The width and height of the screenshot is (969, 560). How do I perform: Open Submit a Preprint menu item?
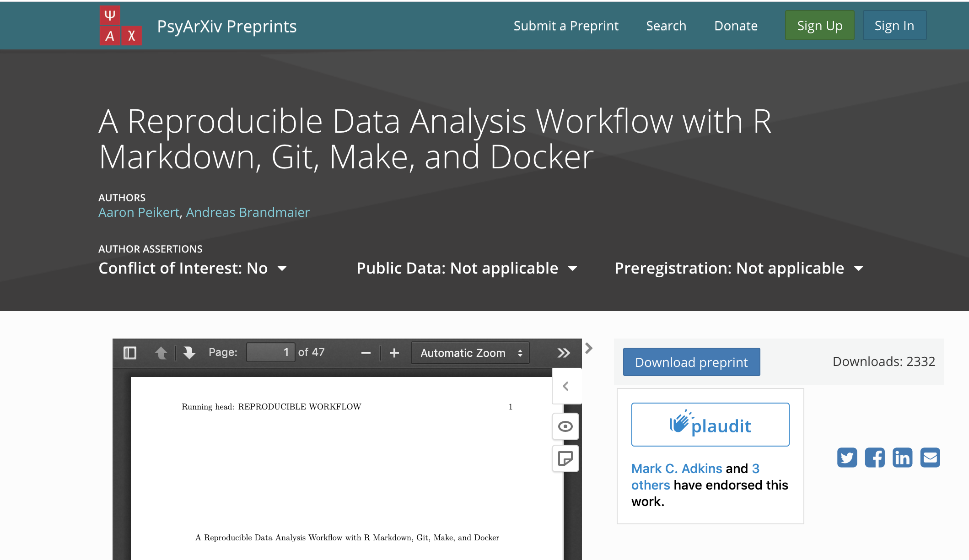tap(566, 26)
